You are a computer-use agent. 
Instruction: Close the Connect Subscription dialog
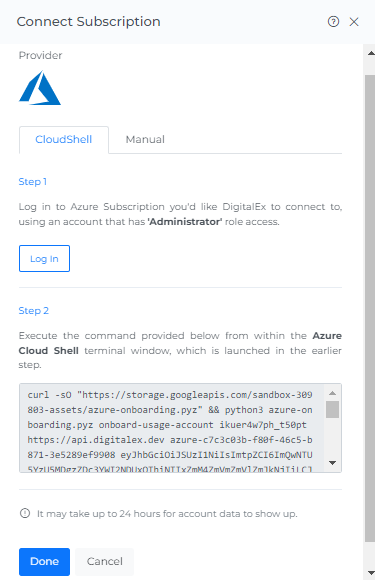click(x=354, y=22)
